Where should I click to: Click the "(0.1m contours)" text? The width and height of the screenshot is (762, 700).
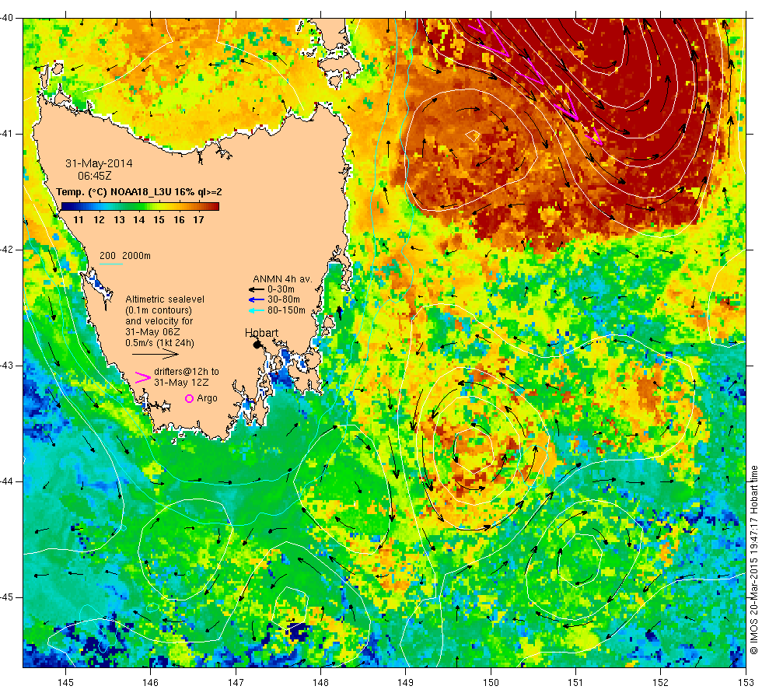coord(159,310)
